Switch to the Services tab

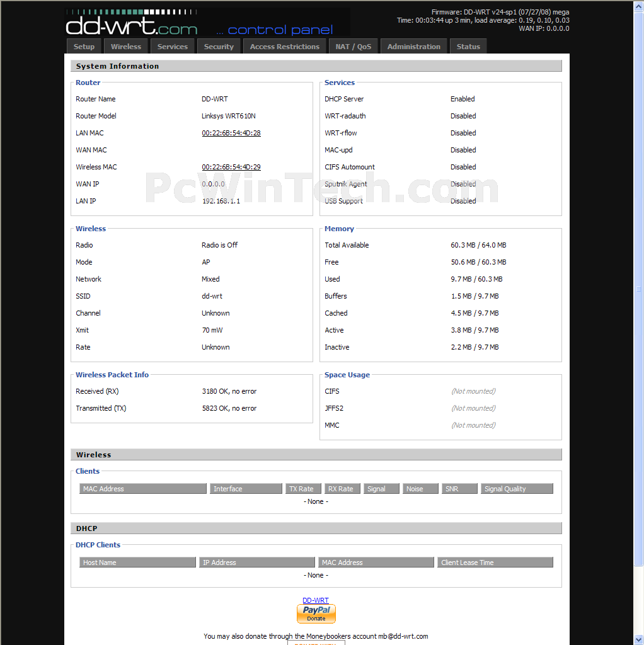tap(173, 47)
